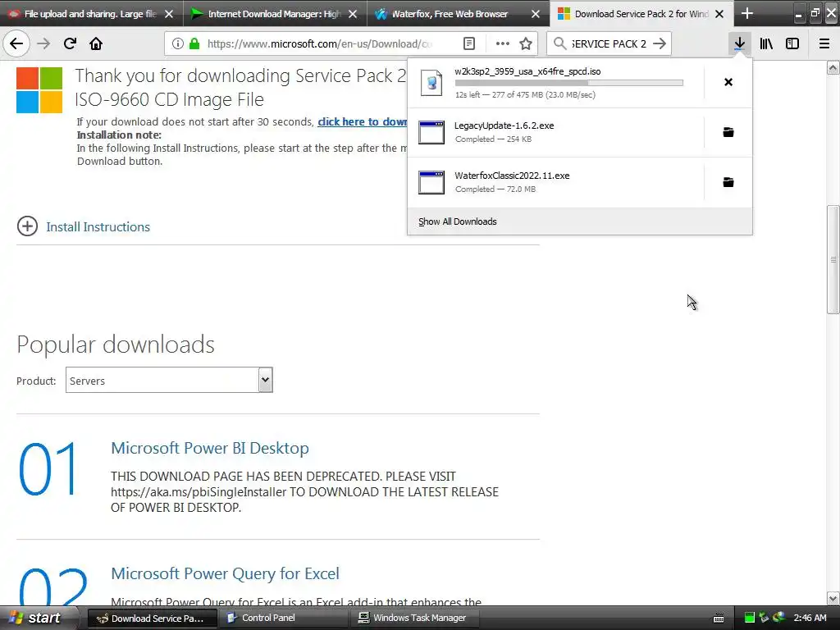Click the forward navigation arrow

pyautogui.click(x=43, y=43)
